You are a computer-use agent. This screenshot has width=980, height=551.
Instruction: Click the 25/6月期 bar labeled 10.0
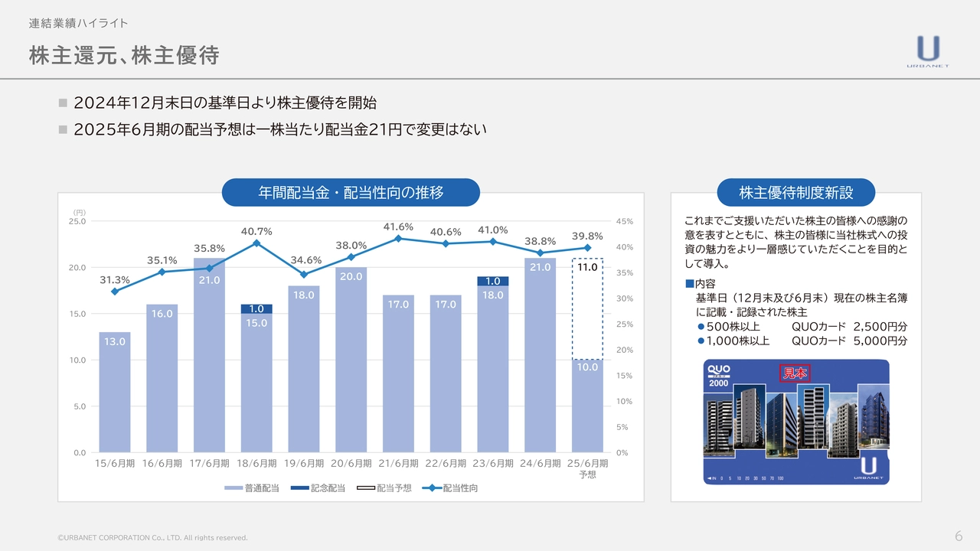click(587, 406)
